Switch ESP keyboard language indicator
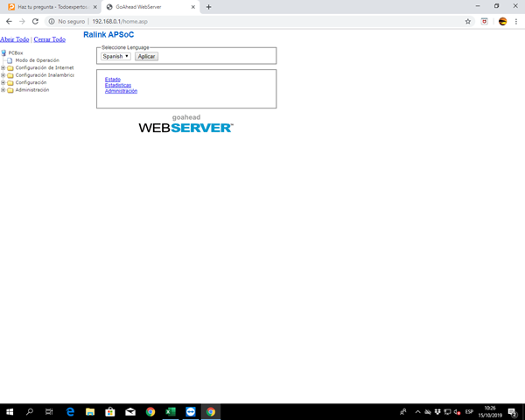Viewport: 525px width, 420px height. click(469, 412)
